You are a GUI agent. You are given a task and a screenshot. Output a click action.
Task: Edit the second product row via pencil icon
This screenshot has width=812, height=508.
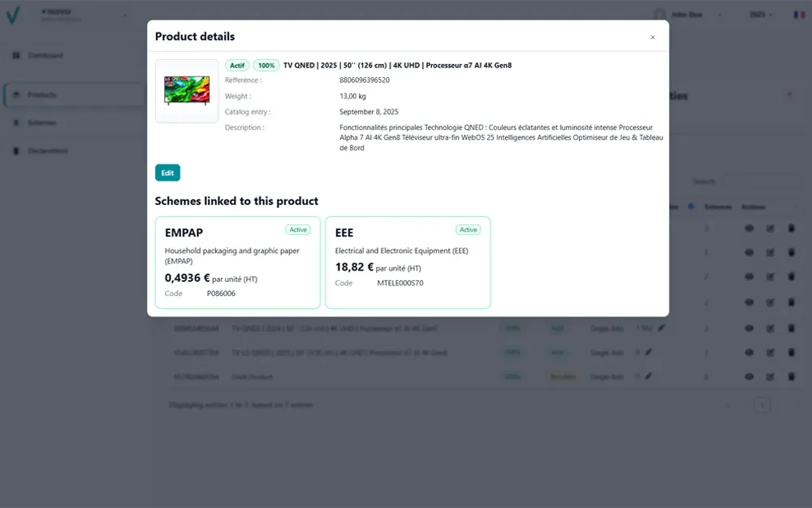point(770,253)
